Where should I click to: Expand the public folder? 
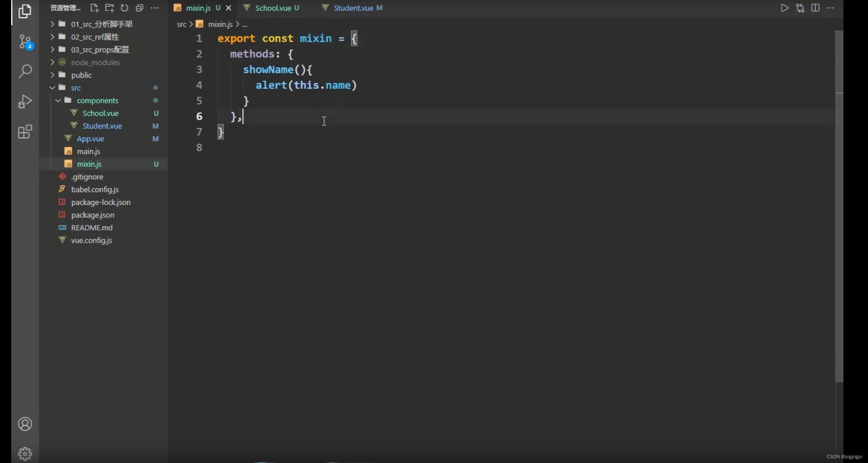81,75
